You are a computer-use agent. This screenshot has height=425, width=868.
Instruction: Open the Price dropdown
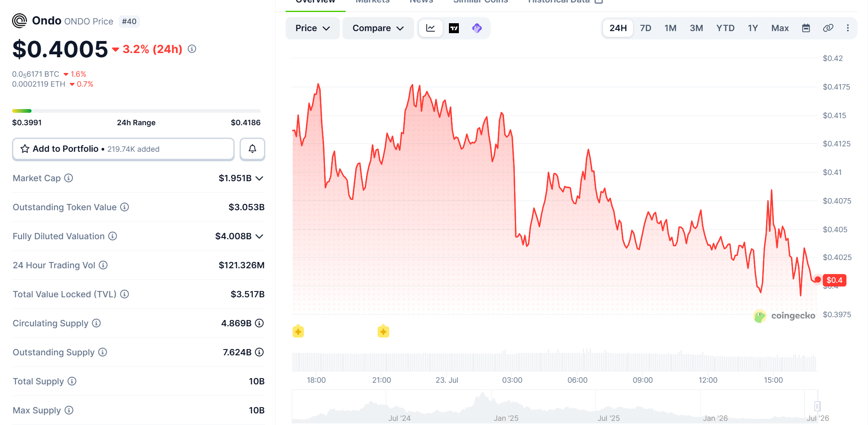(313, 28)
